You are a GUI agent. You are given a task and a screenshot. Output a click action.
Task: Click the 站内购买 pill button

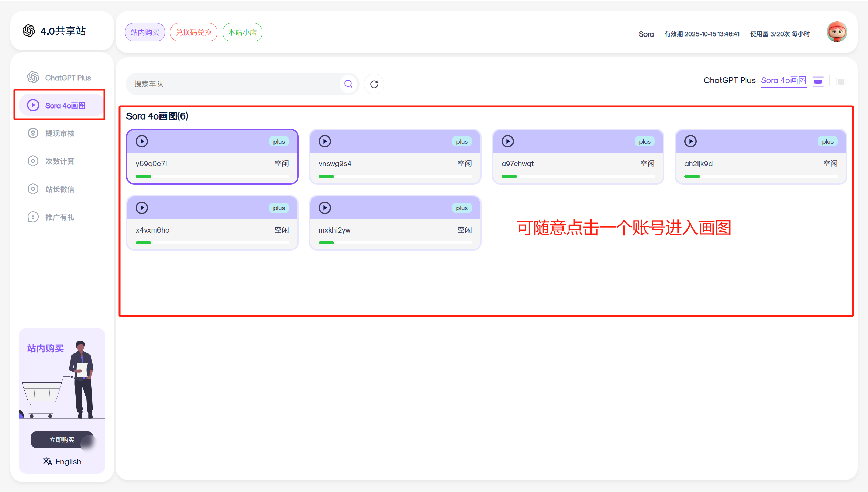[x=145, y=32]
